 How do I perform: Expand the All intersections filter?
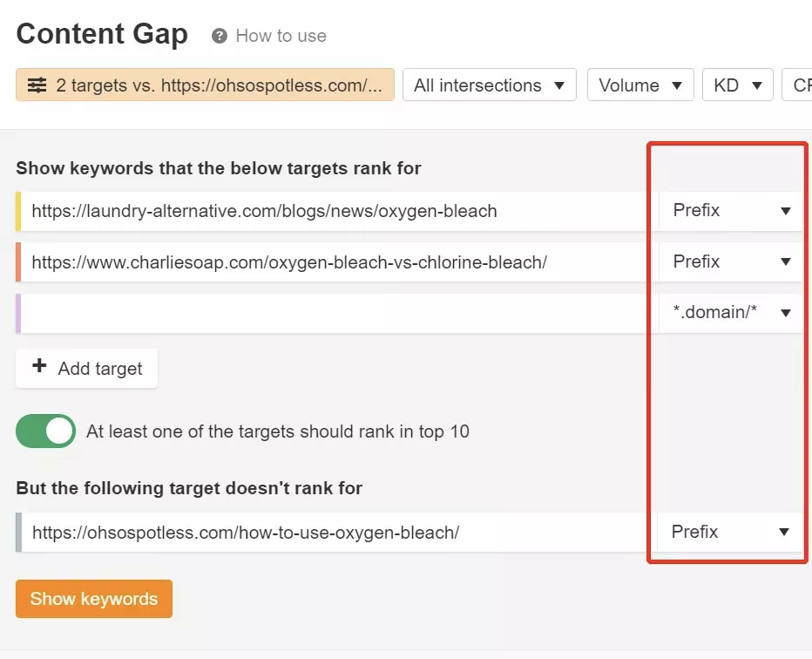pos(490,85)
